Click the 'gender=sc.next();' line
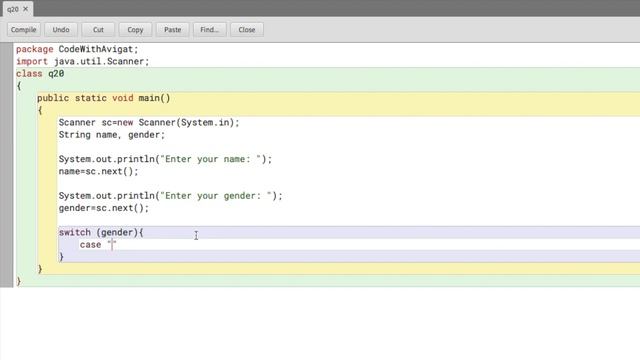The height and width of the screenshot is (360, 640). click(x=104, y=208)
